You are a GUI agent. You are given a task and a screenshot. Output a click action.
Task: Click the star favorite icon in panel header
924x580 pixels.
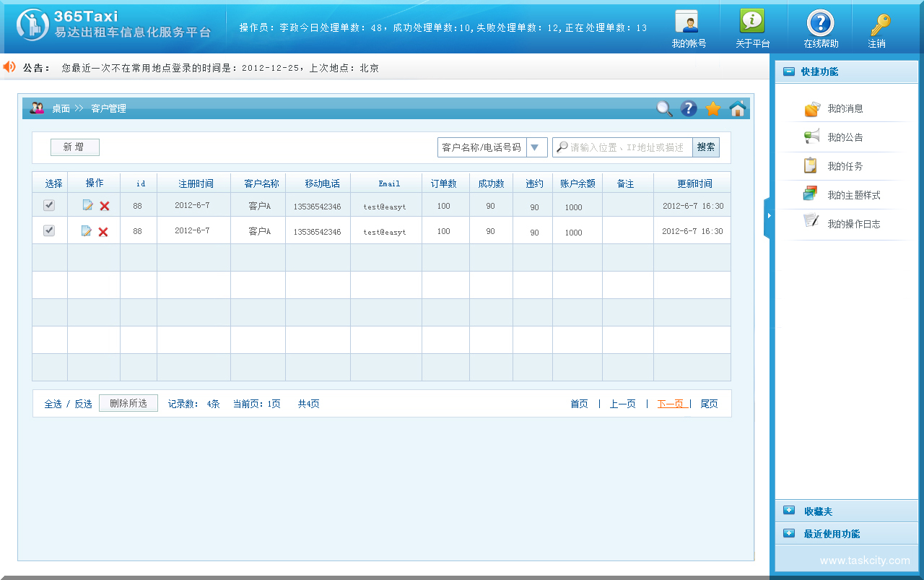[713, 108]
